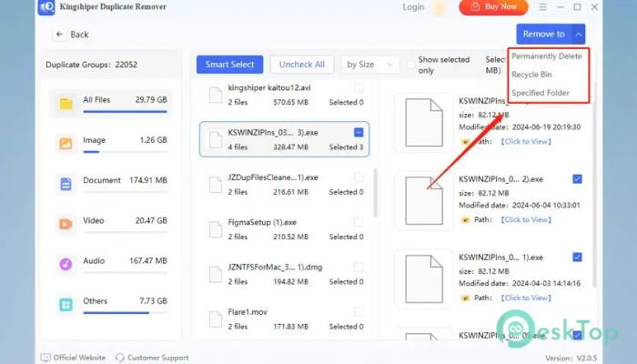This screenshot has height=364, width=637.
Task: Toggle the checkbox of KSWINZIPIns_03... 3).exe group
Action: tap(359, 133)
